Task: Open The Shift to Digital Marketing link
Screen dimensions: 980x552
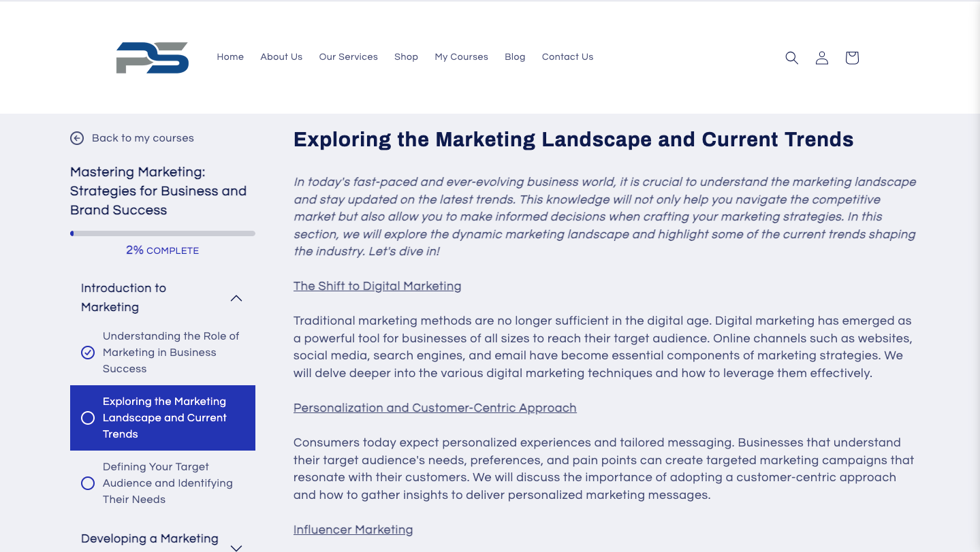Action: [x=377, y=286]
